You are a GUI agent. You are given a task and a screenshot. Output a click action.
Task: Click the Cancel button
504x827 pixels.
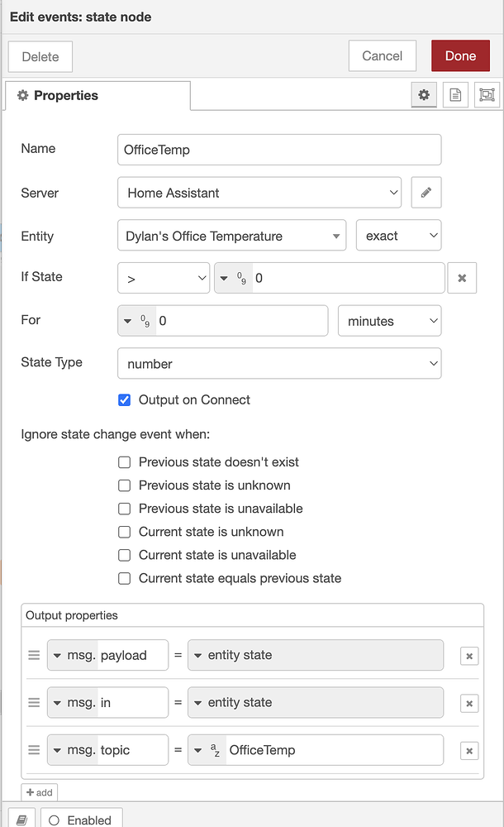click(x=383, y=56)
